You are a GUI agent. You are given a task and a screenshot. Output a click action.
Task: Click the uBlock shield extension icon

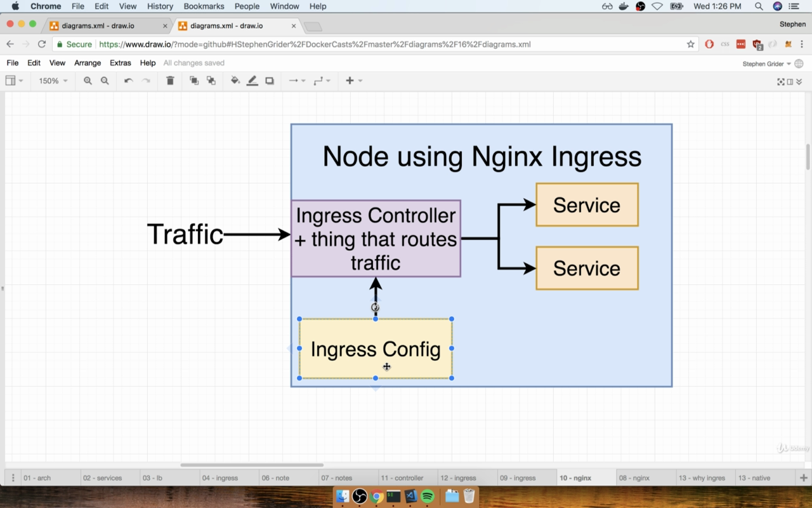pyautogui.click(x=757, y=44)
